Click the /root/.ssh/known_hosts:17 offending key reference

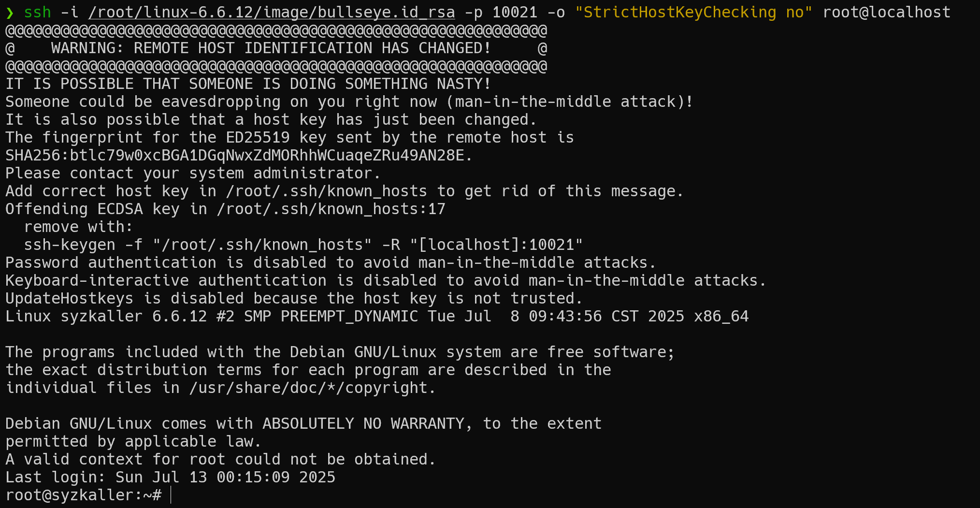pyautogui.click(x=331, y=209)
